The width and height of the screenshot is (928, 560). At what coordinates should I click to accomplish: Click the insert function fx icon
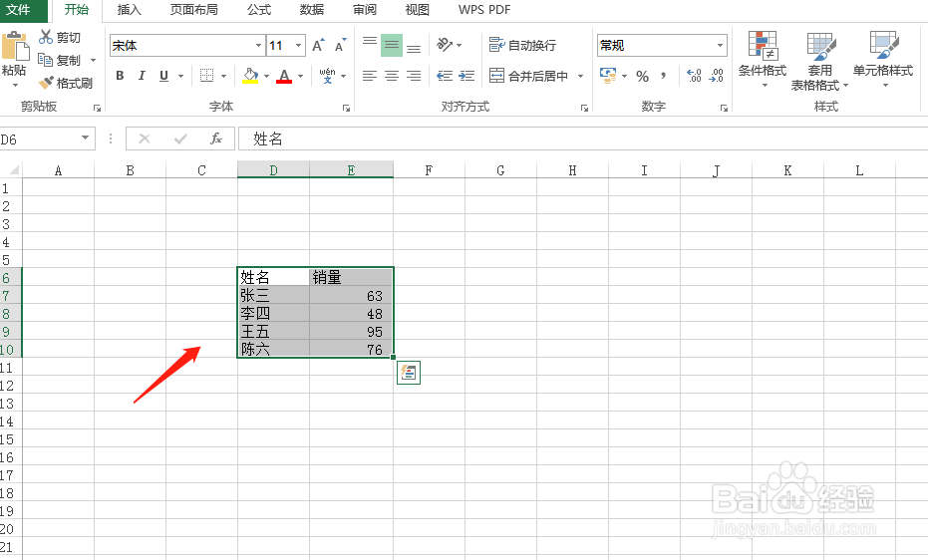[x=216, y=139]
